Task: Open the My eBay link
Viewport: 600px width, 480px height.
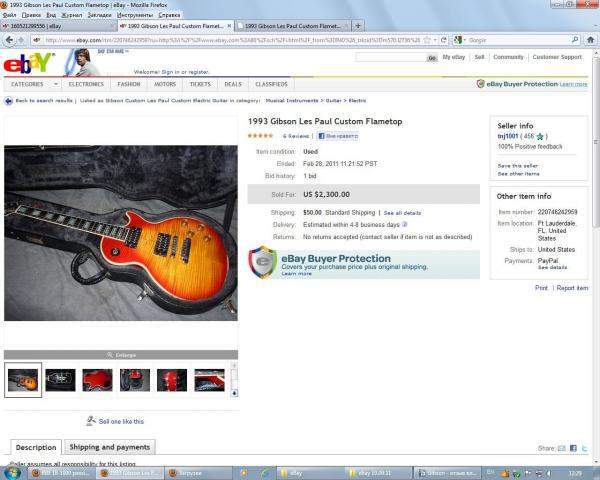Action: tap(453, 57)
